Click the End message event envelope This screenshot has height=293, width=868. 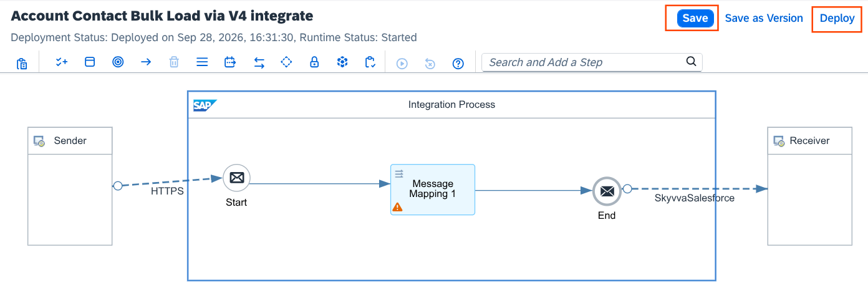tap(607, 191)
